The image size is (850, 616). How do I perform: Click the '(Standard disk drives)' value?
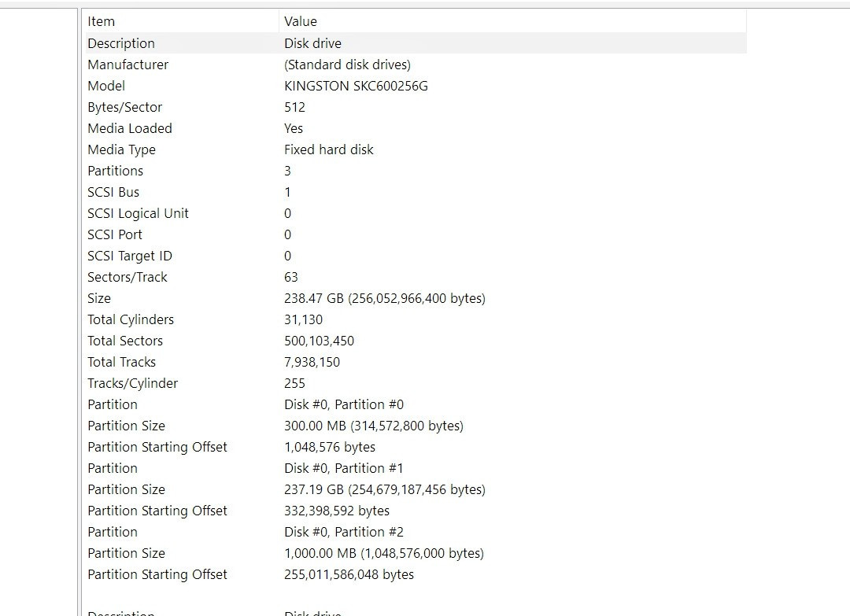click(348, 65)
